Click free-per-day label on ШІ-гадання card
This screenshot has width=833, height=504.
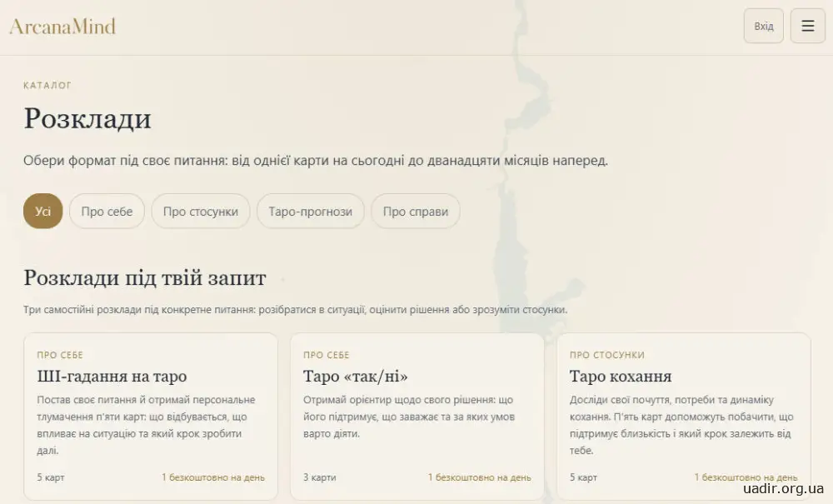(x=213, y=477)
